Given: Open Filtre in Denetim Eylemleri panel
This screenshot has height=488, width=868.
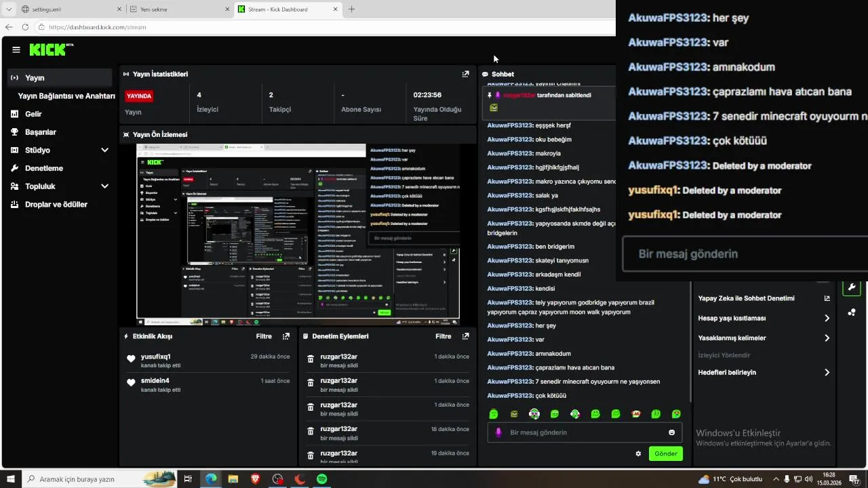Looking at the screenshot, I should pyautogui.click(x=443, y=336).
